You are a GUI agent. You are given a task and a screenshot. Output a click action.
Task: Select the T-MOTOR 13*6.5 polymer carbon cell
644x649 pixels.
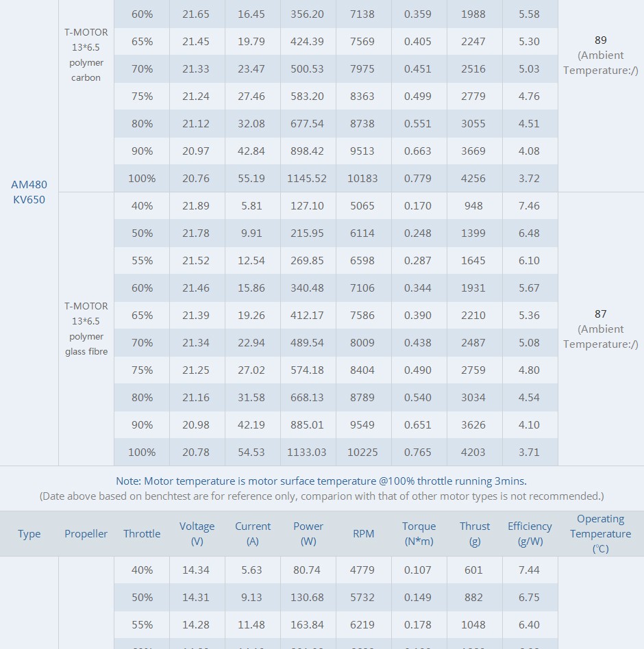click(86, 55)
